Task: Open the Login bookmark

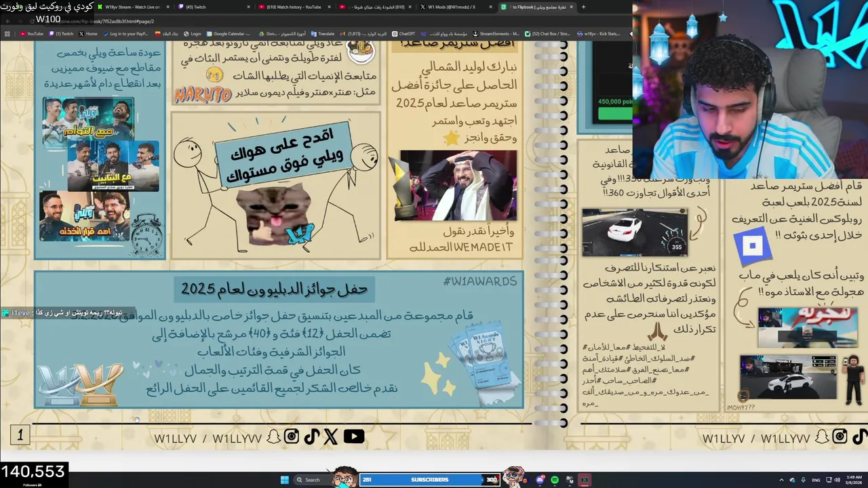Action: [x=193, y=33]
